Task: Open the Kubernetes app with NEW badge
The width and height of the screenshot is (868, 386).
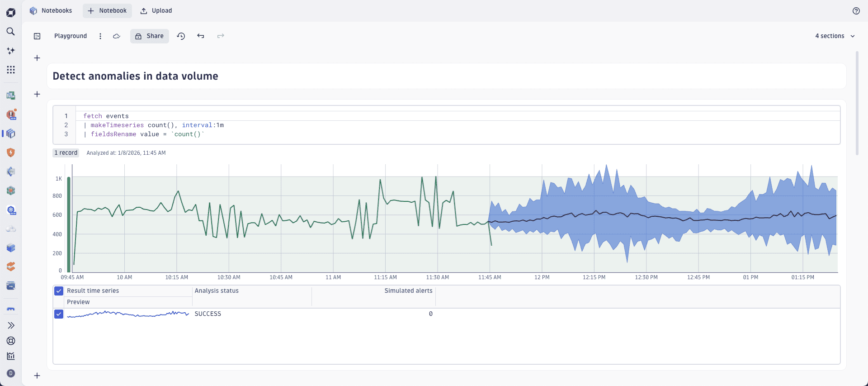Action: click(x=11, y=210)
